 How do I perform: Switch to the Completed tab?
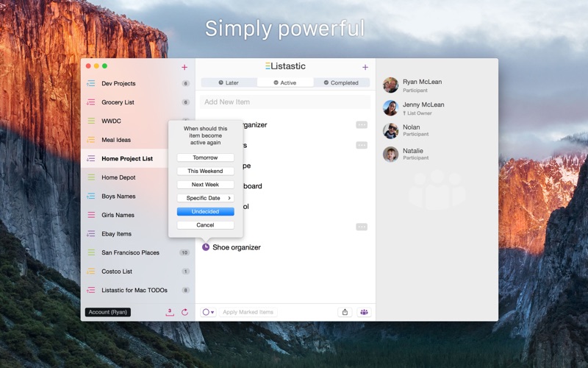(x=341, y=82)
